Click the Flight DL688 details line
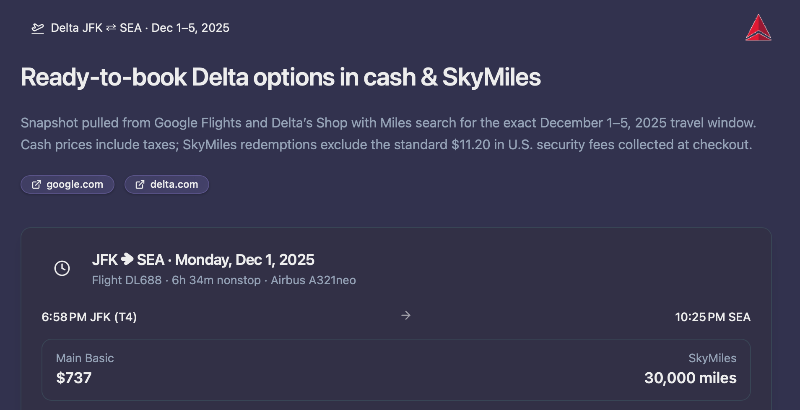800x410 pixels. pos(224,281)
